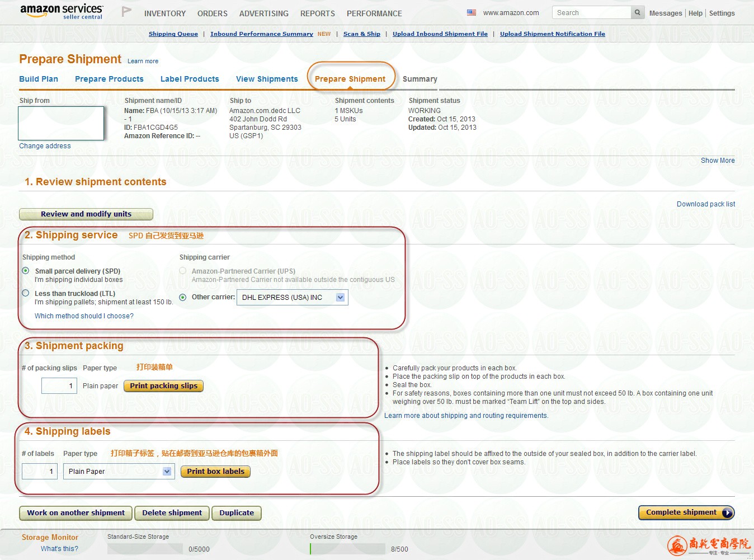
Task: Click Download pack list link
Action: 706,204
